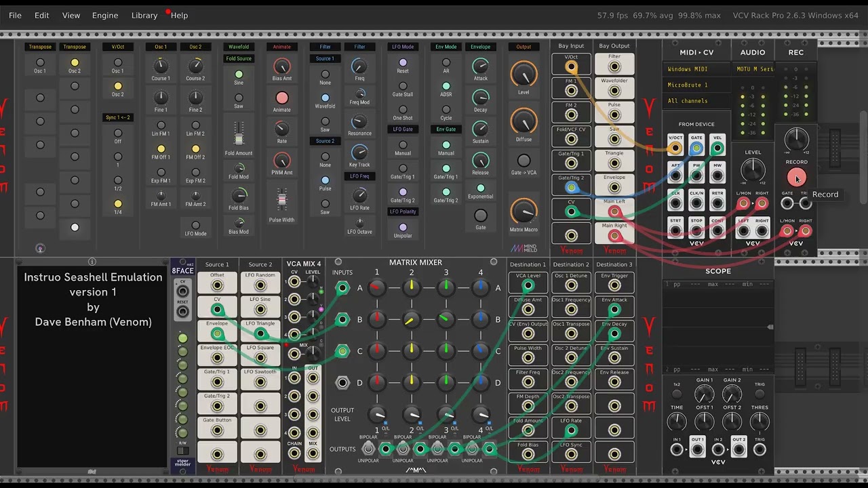Toggle the FM Off 1 button

coord(161,148)
